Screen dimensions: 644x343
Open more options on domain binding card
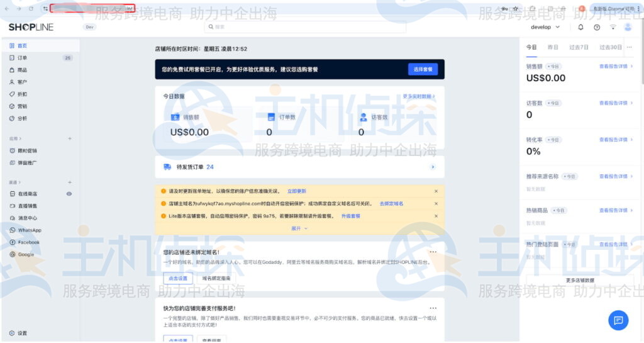point(433,252)
